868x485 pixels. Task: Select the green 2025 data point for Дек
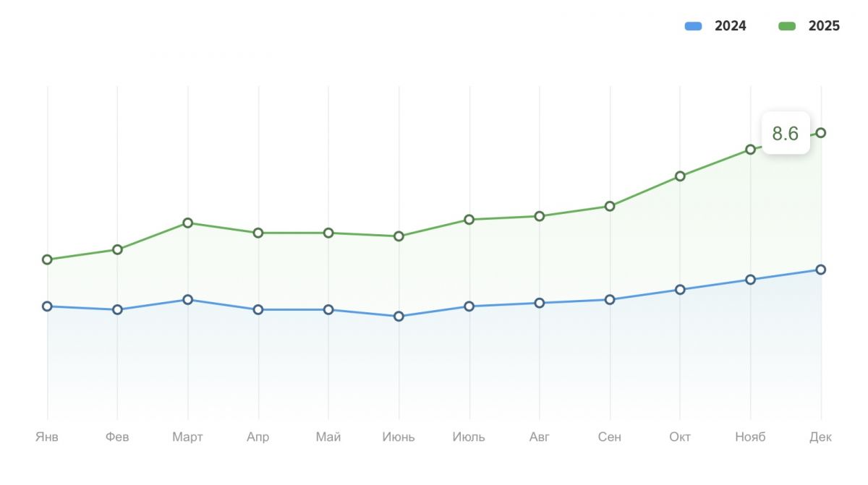[x=821, y=133]
